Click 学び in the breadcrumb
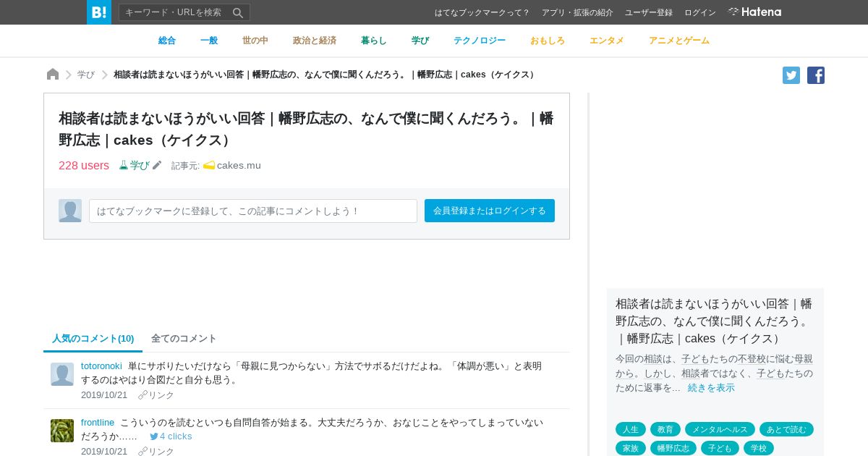This screenshot has height=456, width=868. [x=86, y=75]
